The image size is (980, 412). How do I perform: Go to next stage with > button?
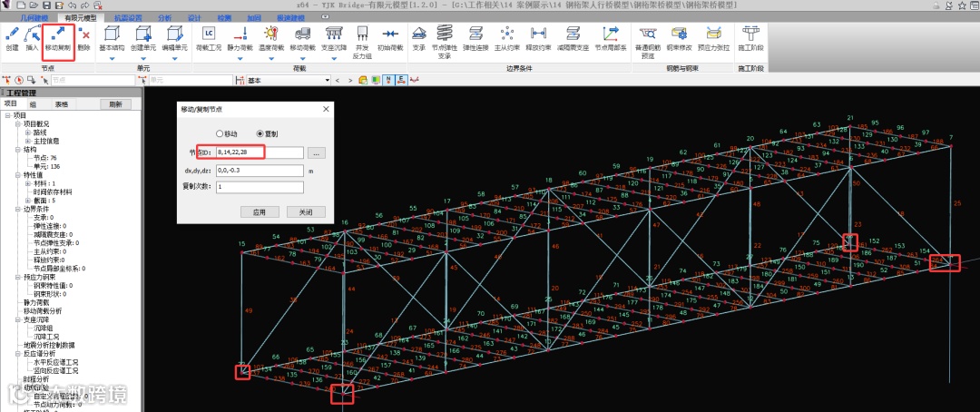pos(350,80)
